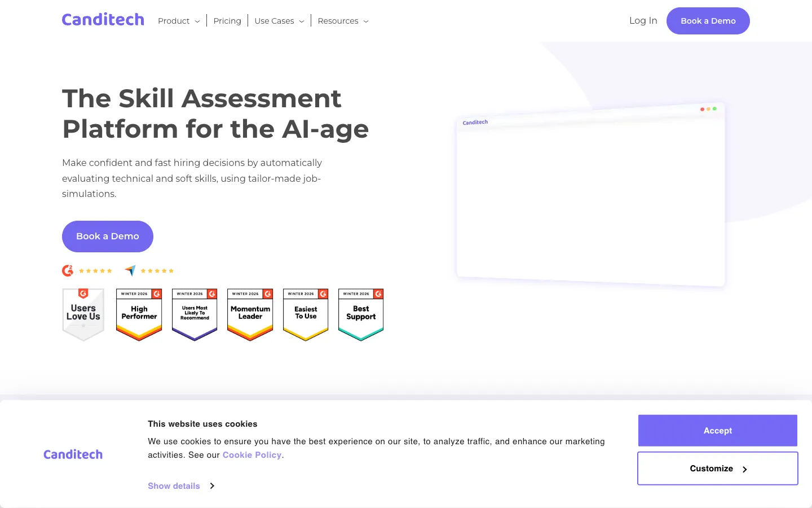812x508 pixels.
Task: Select the Easiest To Use badge
Action: coord(306,314)
